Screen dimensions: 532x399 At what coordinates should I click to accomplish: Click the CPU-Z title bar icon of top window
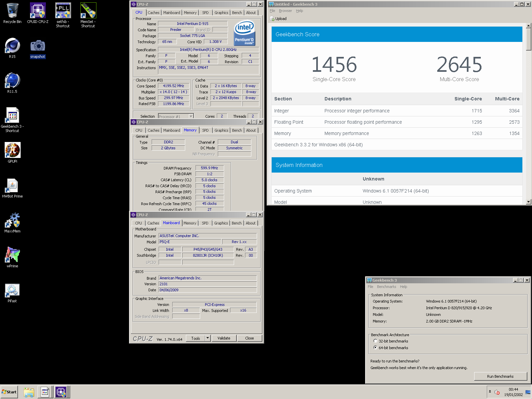click(x=134, y=4)
